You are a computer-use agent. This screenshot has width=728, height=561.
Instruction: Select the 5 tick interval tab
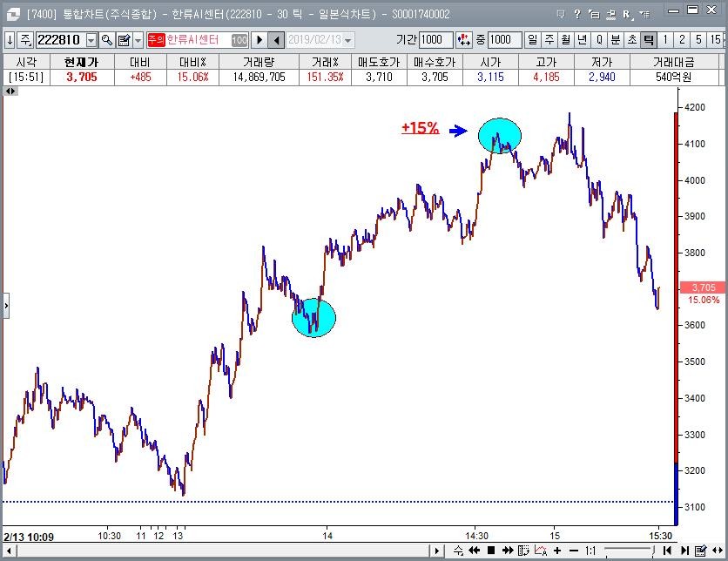(698, 40)
